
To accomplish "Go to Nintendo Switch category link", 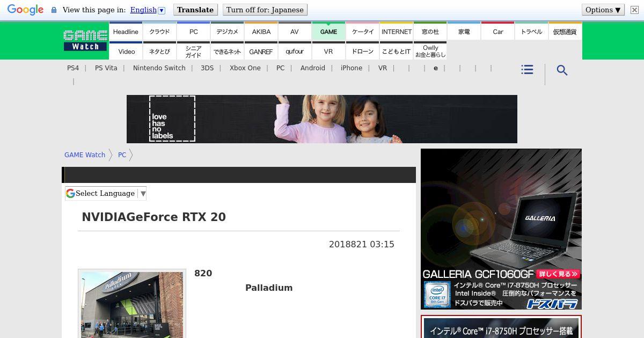I will tap(159, 68).
